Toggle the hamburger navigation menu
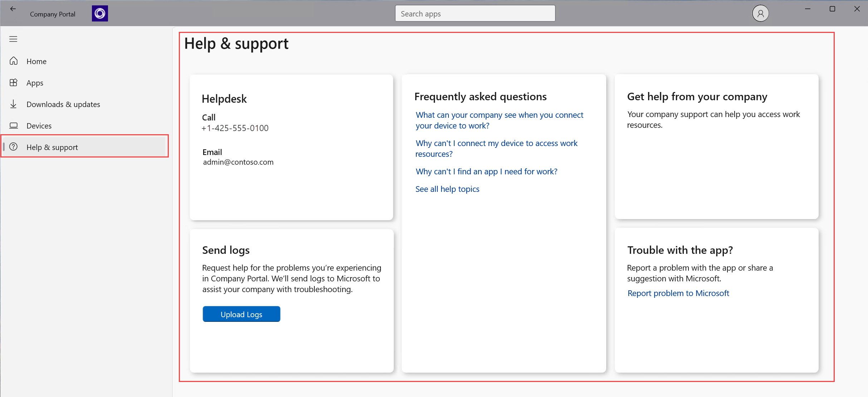The width and height of the screenshot is (868, 397). point(13,39)
